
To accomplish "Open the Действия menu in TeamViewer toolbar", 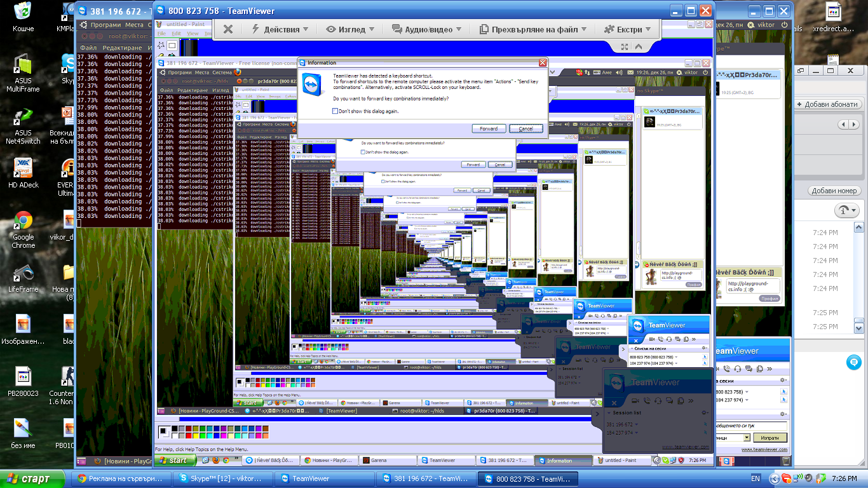I will [280, 29].
